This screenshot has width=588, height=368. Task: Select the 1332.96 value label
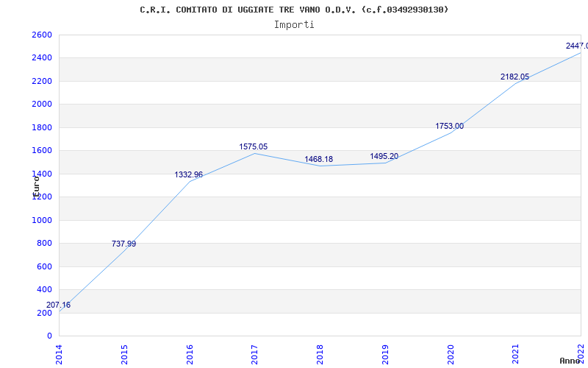coord(189,174)
